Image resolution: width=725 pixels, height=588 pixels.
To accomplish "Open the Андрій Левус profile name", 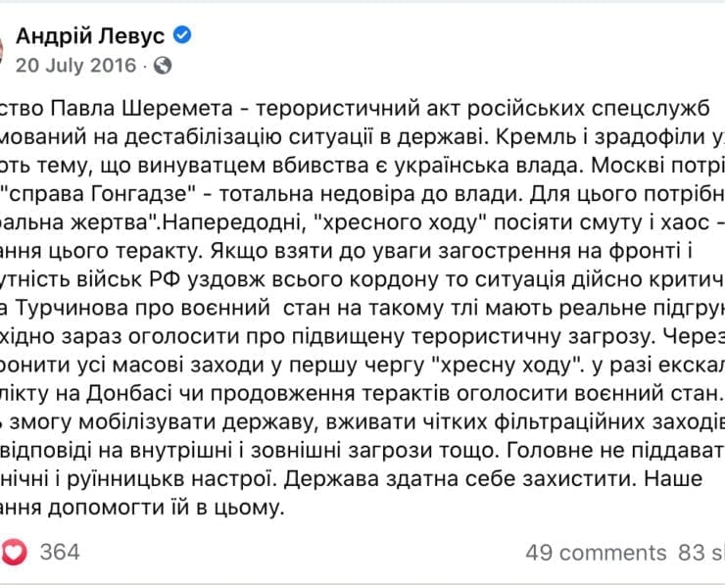I will click(90, 35).
